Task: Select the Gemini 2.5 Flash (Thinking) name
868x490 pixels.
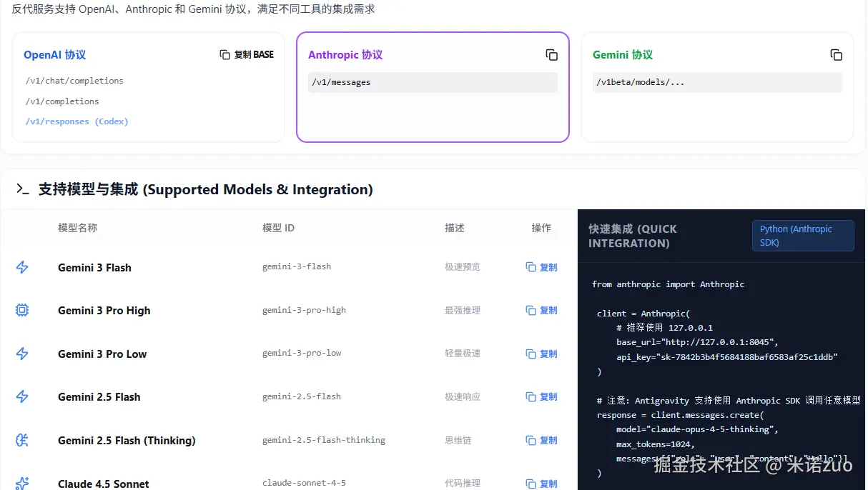Action: 127,441
